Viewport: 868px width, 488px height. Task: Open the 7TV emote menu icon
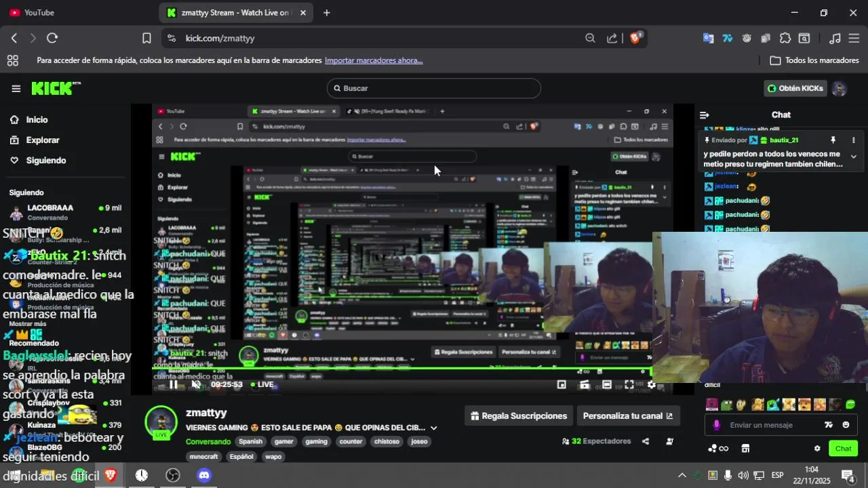[828, 425]
